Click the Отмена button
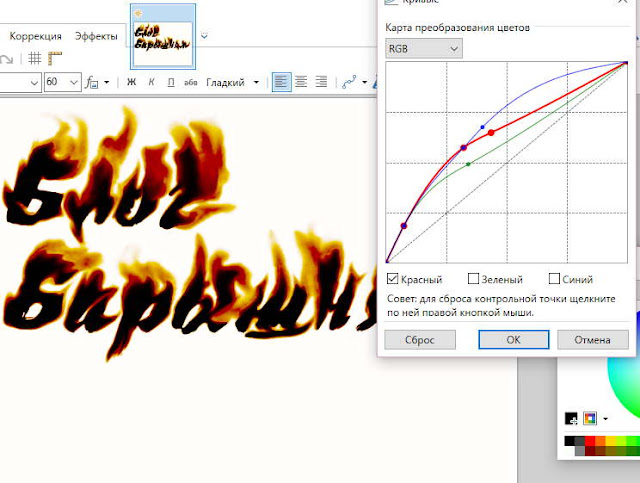 (x=593, y=340)
